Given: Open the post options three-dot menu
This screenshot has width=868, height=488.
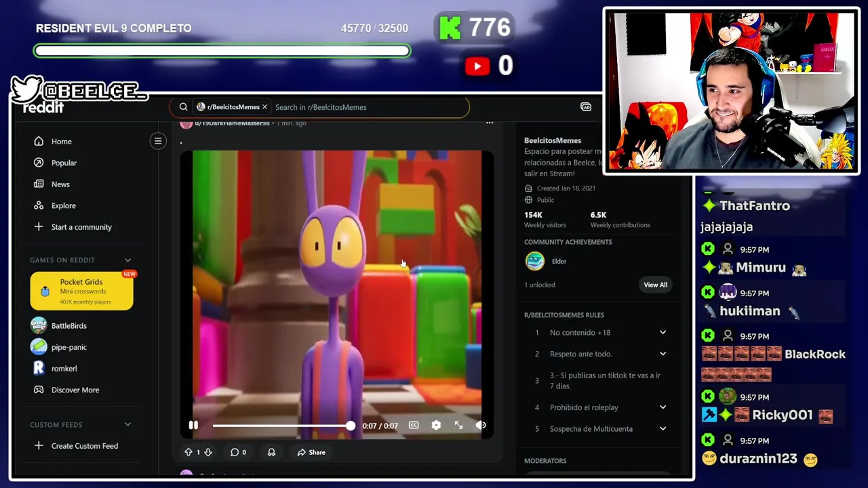Looking at the screenshot, I should pyautogui.click(x=490, y=123).
